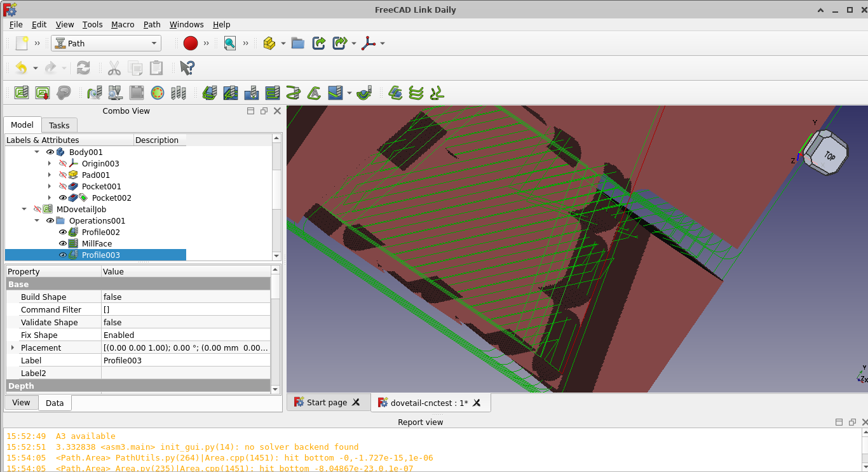Viewport: 868px width, 472px height.
Task: Open the Path simulator tool
Action: [x=115, y=93]
